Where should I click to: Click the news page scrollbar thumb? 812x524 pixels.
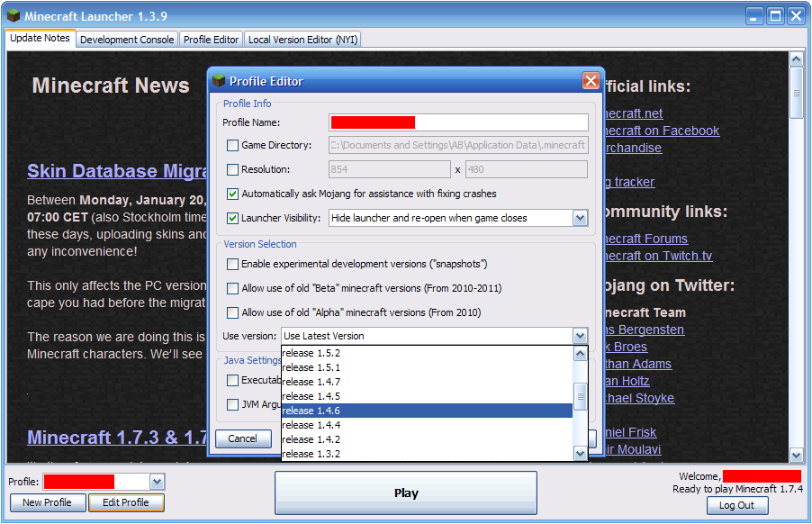797,94
